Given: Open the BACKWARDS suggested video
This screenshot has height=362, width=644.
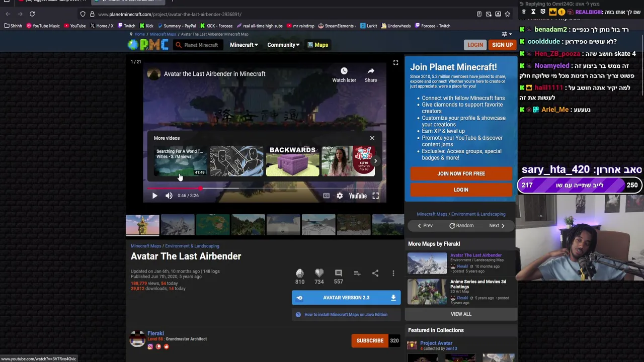Looking at the screenshot, I should coord(292,161).
